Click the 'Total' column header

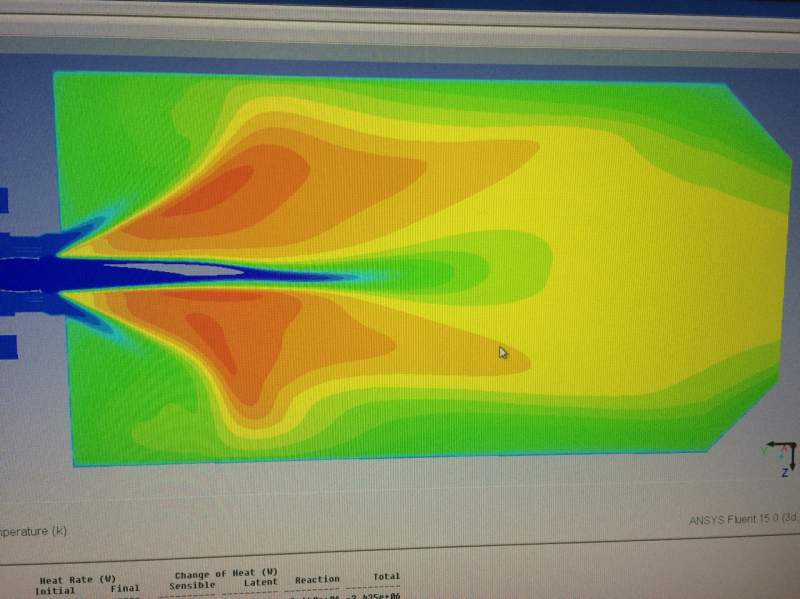pos(386,576)
